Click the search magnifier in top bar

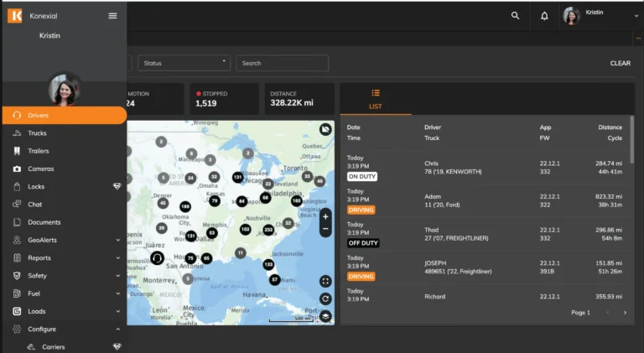pyautogui.click(x=516, y=15)
